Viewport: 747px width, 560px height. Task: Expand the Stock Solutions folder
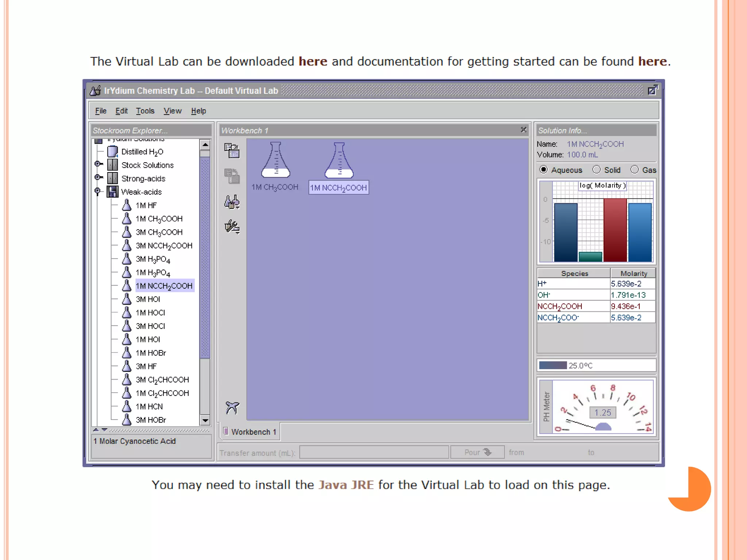coord(98,164)
